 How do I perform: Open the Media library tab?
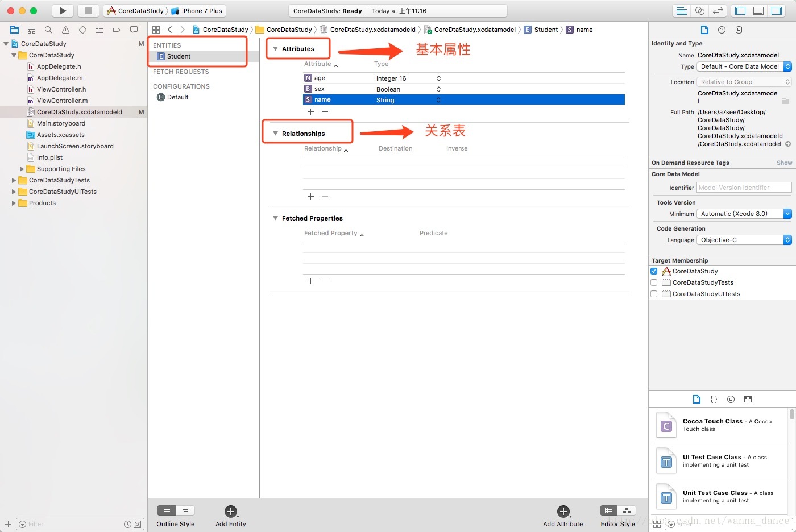coord(748,399)
